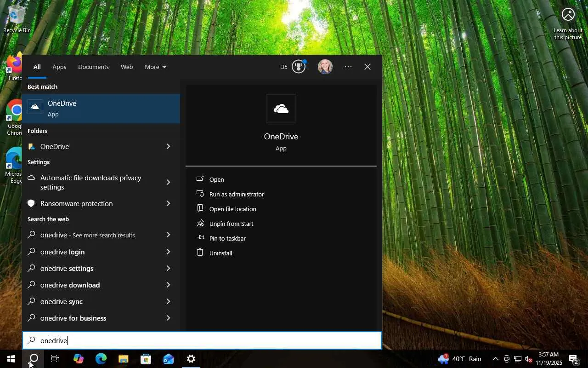This screenshot has width=588, height=368.
Task: Click the taskbar Search magnifier icon
Action: click(x=33, y=359)
